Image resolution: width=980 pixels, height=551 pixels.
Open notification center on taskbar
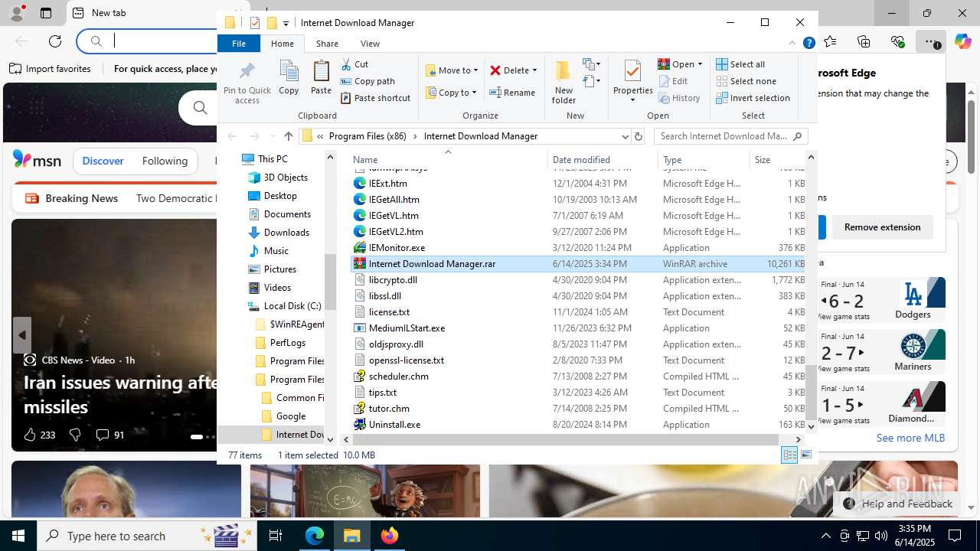point(955,536)
